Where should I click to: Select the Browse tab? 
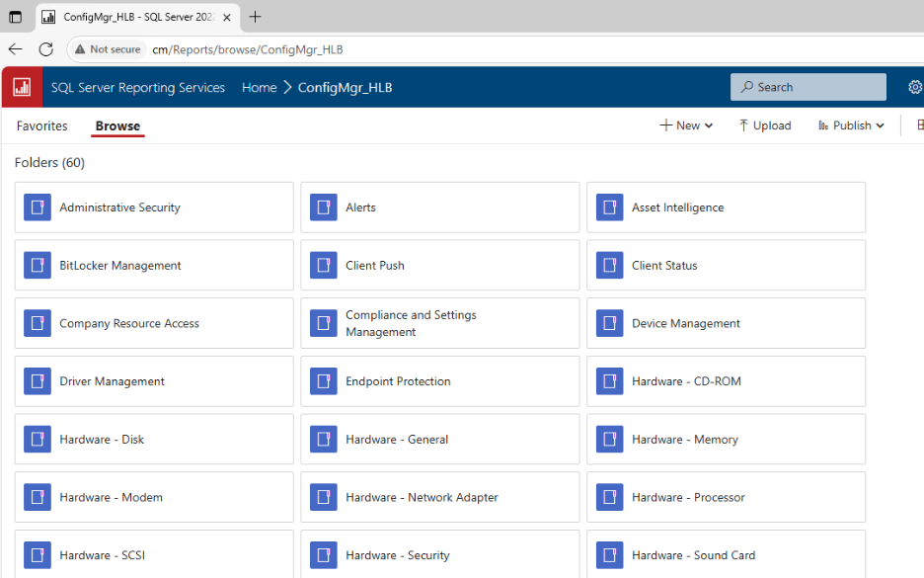tap(116, 125)
